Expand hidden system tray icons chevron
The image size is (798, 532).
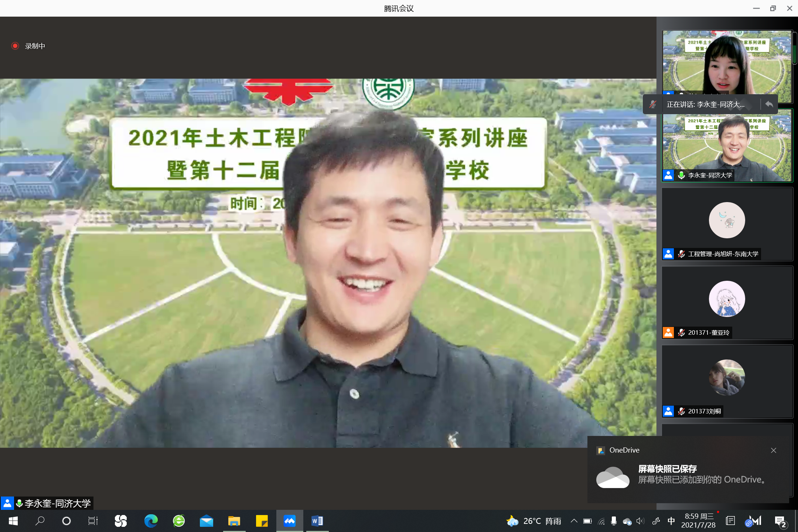(574, 521)
